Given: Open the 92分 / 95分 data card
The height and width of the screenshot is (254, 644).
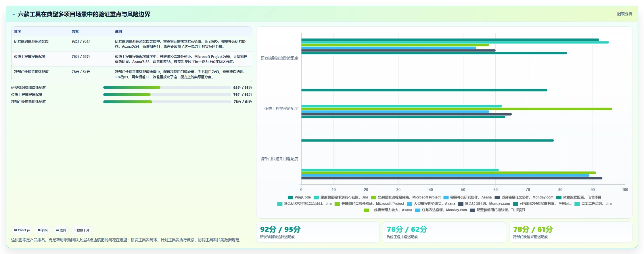Looking at the screenshot, I should click(318, 232).
